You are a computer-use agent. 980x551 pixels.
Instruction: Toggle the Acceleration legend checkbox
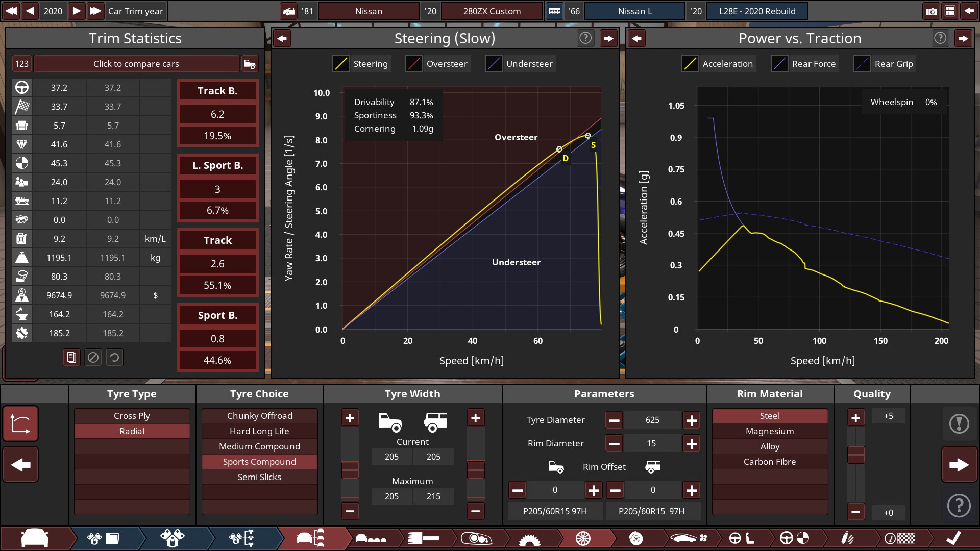[690, 64]
